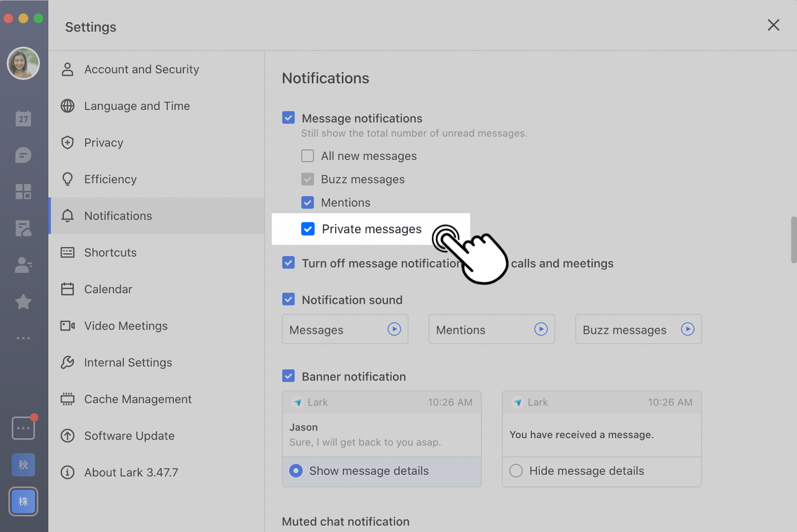Open Software Update settings
This screenshot has width=797, height=532.
pos(129,435)
